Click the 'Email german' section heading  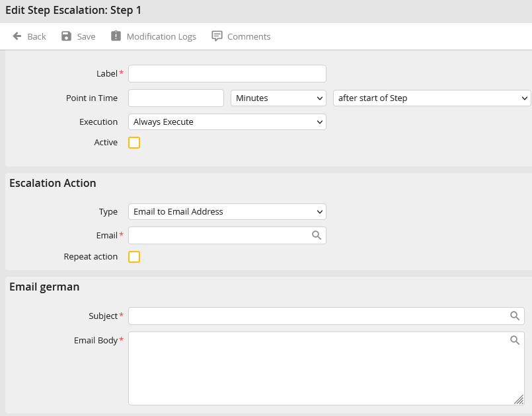(44, 287)
